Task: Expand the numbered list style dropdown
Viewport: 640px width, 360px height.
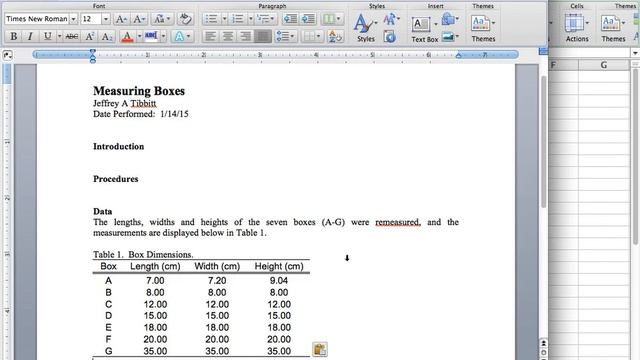Action: pyautogui.click(x=251, y=19)
